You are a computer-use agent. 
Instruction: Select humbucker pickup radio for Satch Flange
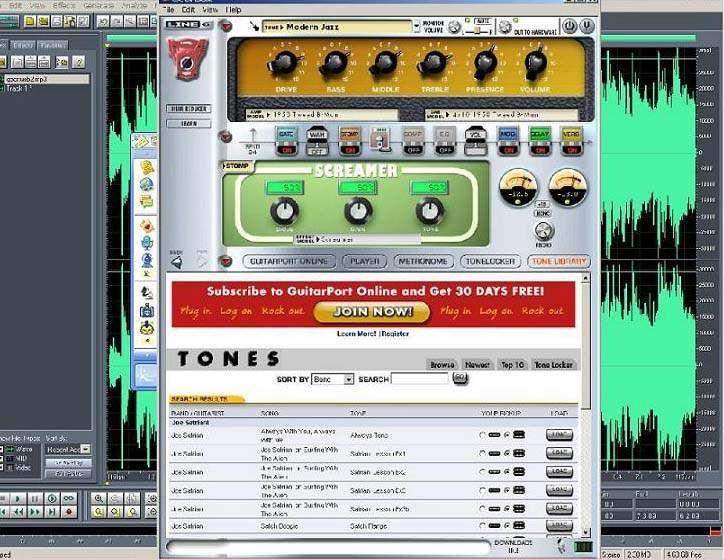[507, 525]
